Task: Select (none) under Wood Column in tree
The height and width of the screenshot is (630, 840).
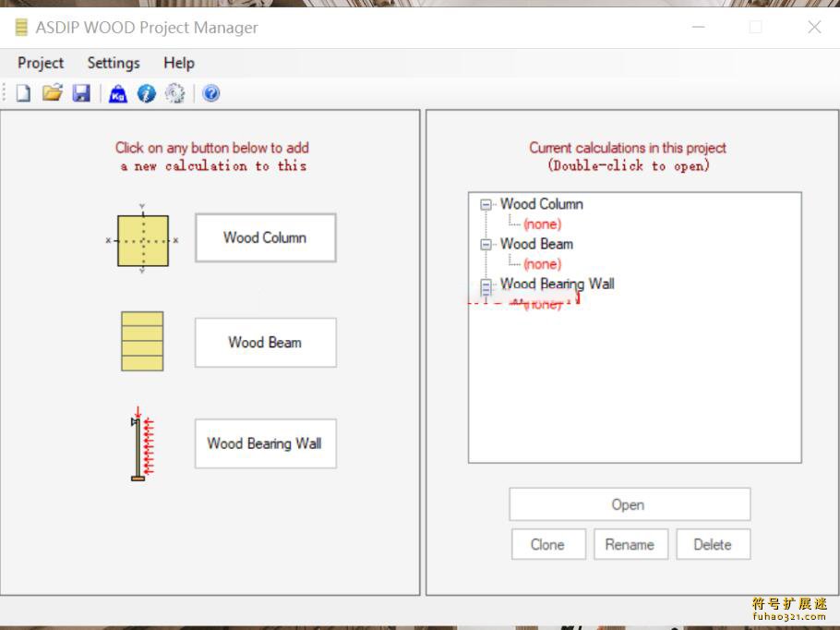Action: click(542, 224)
